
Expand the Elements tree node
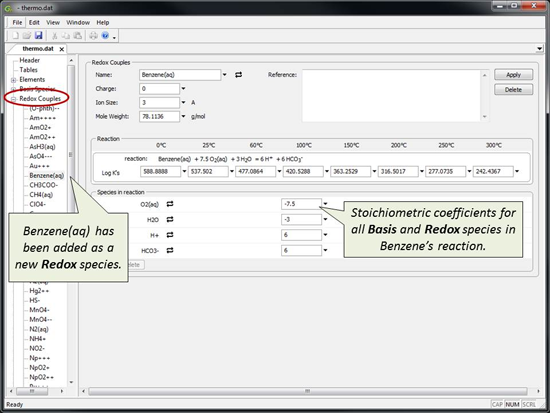point(14,80)
